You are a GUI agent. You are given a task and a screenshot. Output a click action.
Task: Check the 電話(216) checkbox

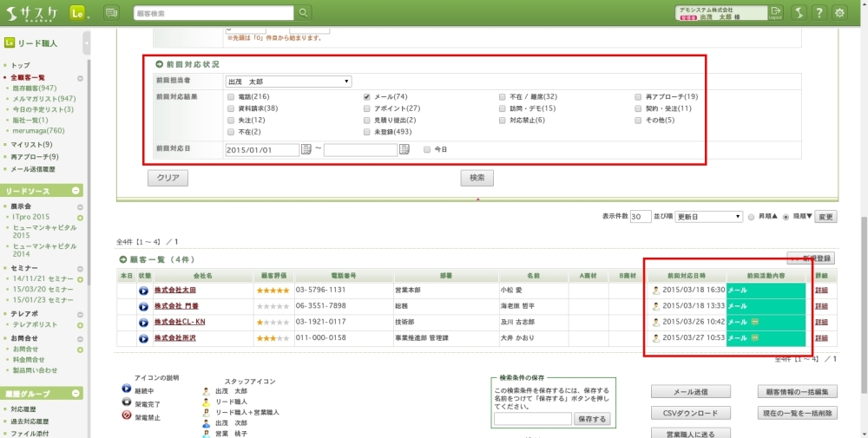pyautogui.click(x=231, y=96)
